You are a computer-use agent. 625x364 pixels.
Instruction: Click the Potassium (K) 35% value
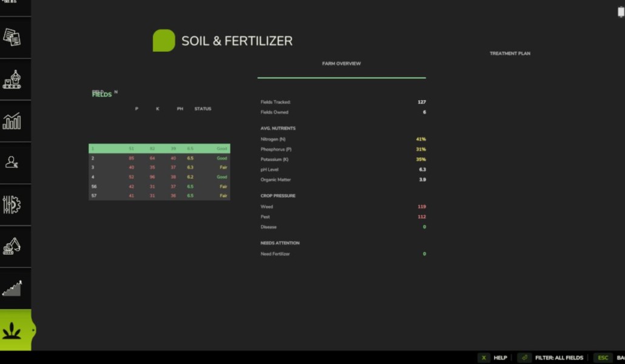tap(421, 159)
